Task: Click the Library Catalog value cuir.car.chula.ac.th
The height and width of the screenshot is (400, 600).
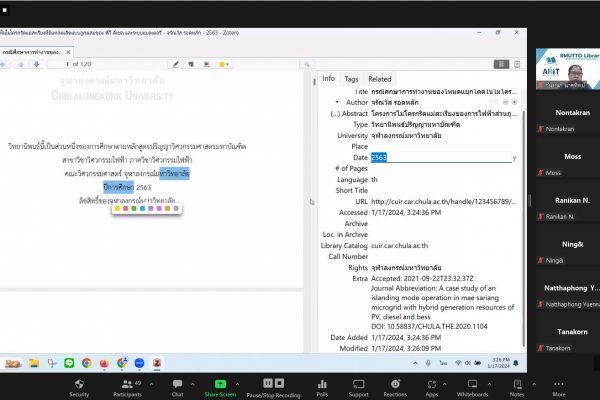Action: tap(399, 246)
